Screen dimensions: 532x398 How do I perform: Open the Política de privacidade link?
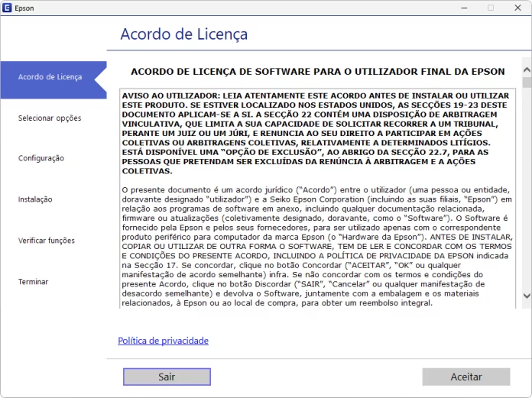(x=164, y=341)
